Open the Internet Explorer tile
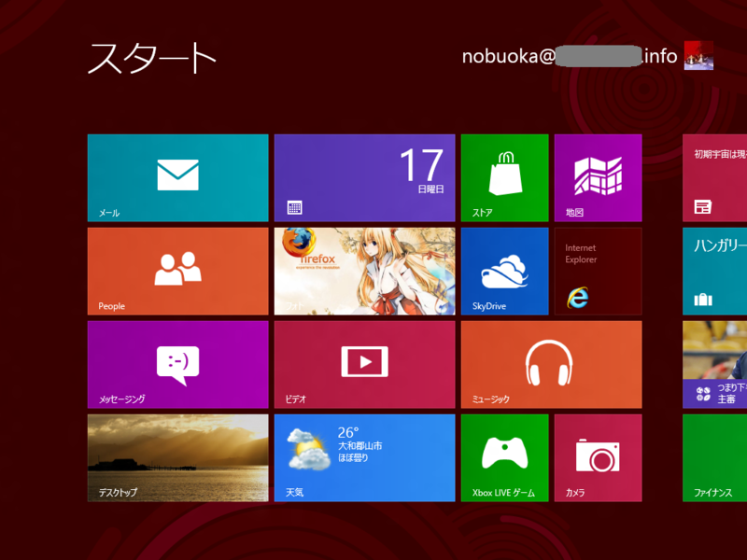Image resolution: width=747 pixels, height=560 pixels. point(598,271)
